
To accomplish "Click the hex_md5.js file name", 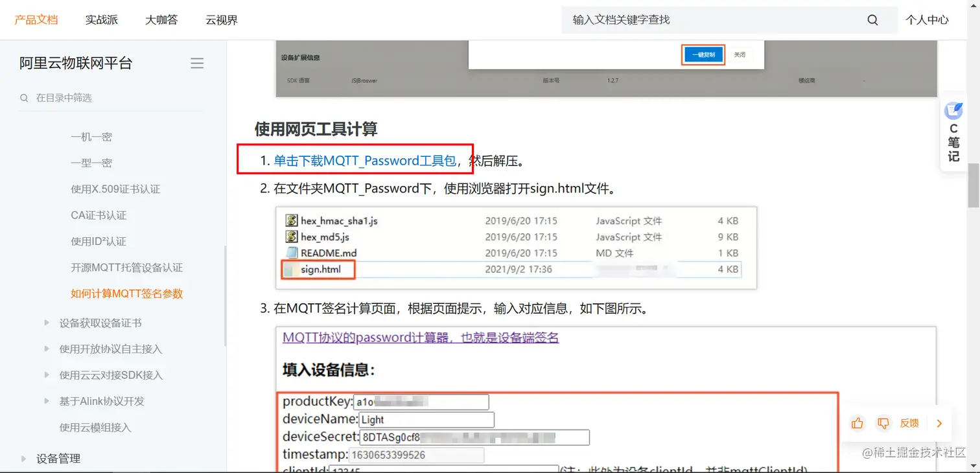I will (325, 236).
